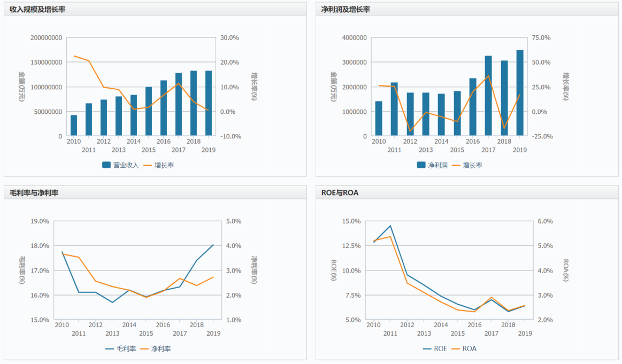Click the 2019 净利润 bar
Viewport: 622px width, 364px height.
520,93
